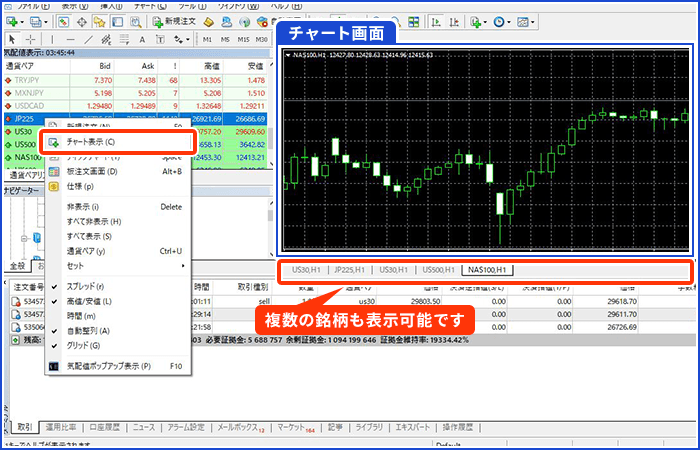The height and width of the screenshot is (450, 700).
Task: Expand the new chart dropdown arrow
Action: (22, 22)
